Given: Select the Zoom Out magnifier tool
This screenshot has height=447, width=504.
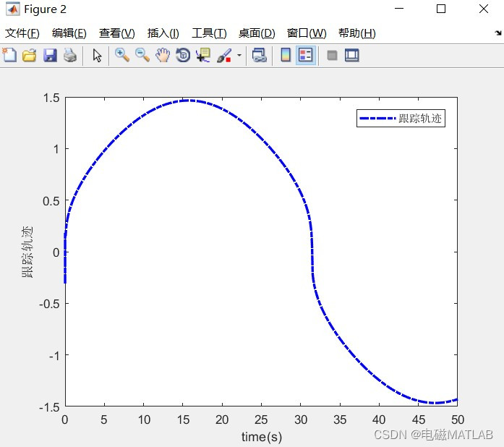Looking at the screenshot, I should click(142, 55).
